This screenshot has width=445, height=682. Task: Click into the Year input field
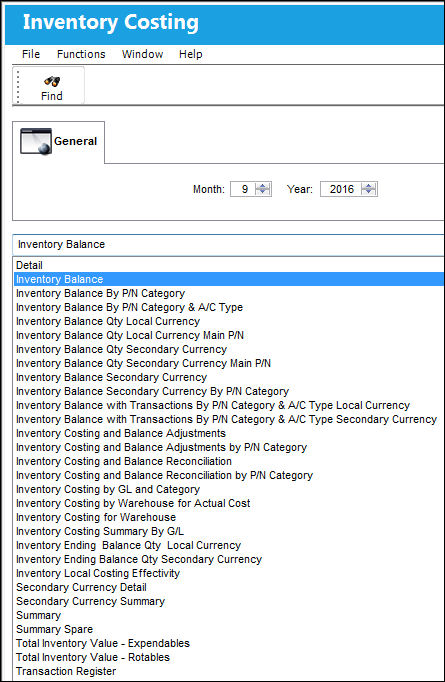click(341, 189)
